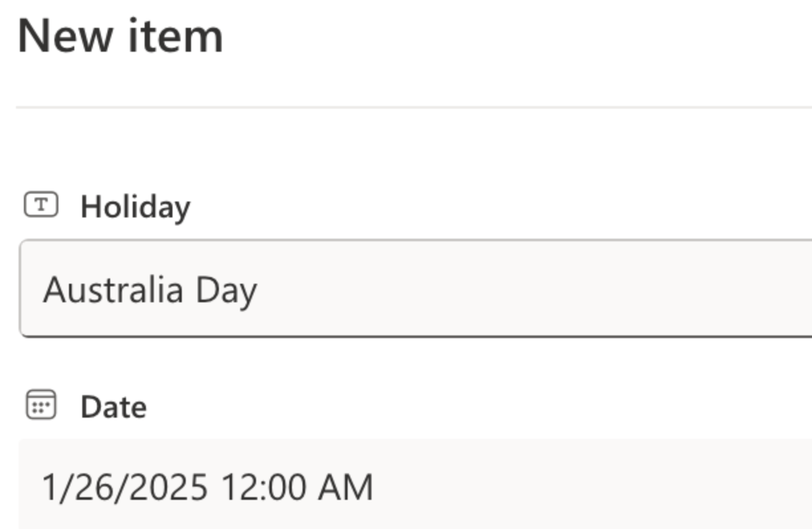Screen dimensions: 812x529
Task: Place cursor on "Day" in Holiday field
Action: point(226,290)
